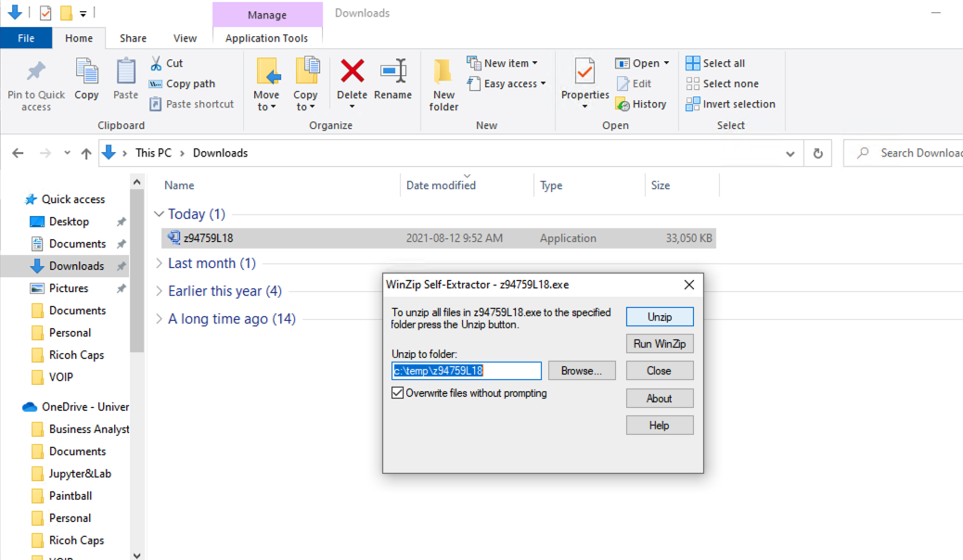Collapse the Today (1) group
The image size is (963, 560).
(159, 213)
